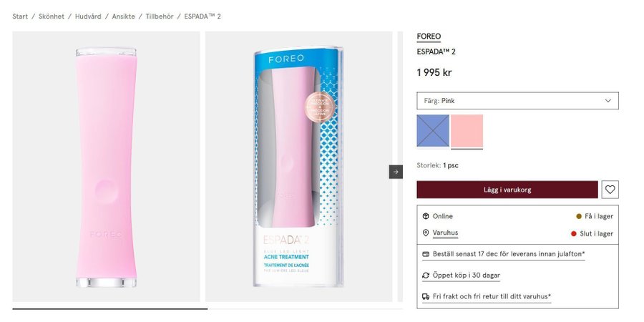Click the delivery calendar icon
The width and height of the screenshot is (644, 322).
426,254
